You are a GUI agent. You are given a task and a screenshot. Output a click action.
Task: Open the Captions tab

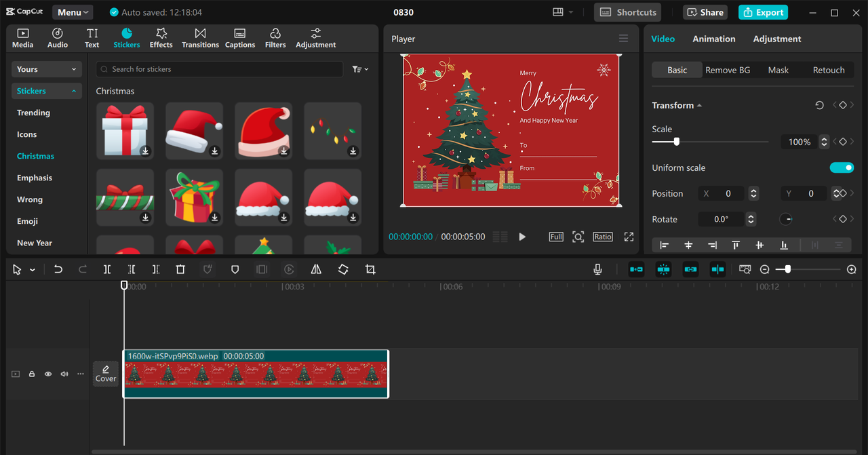pyautogui.click(x=240, y=38)
